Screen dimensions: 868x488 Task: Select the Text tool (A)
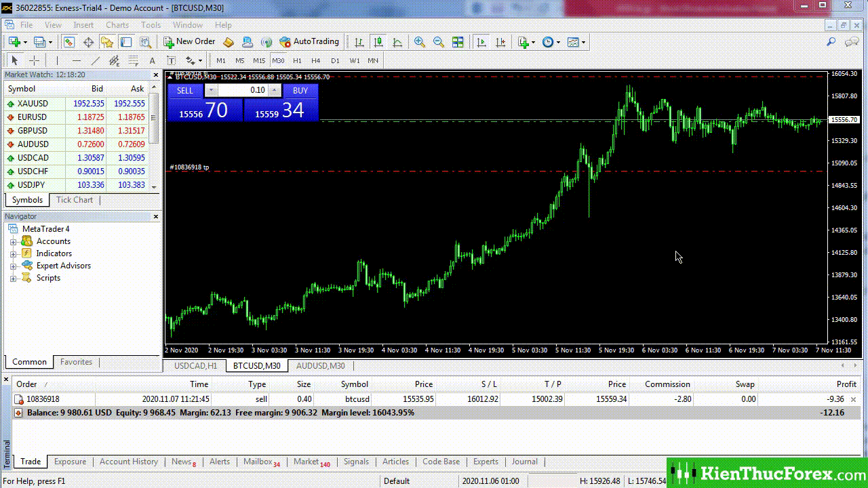tap(152, 60)
